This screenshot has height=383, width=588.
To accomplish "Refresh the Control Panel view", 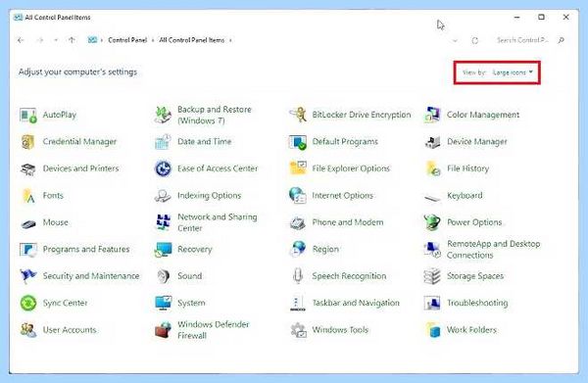I will click(474, 40).
